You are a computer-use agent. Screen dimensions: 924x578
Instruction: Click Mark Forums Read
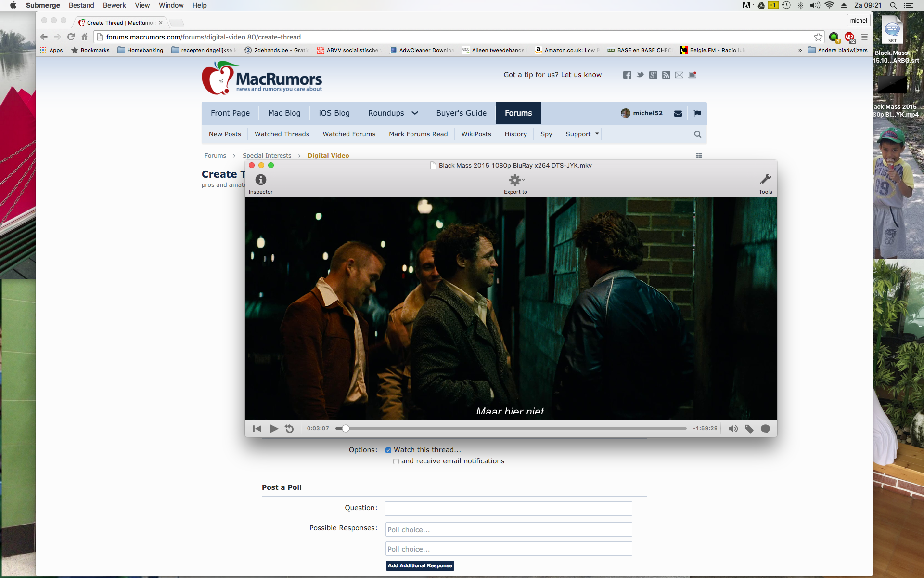(418, 134)
